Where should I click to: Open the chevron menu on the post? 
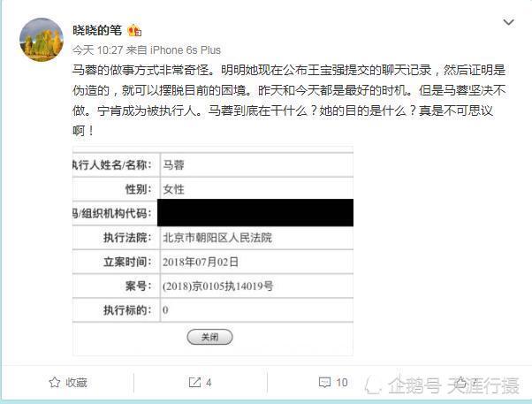(x=508, y=22)
